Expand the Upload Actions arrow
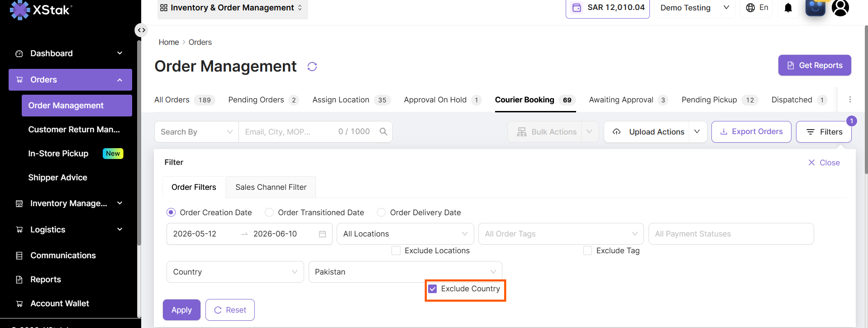The image size is (868, 328). [x=697, y=132]
